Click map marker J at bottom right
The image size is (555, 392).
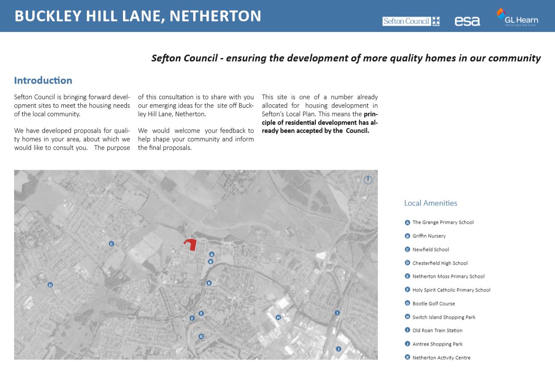[x=339, y=349]
